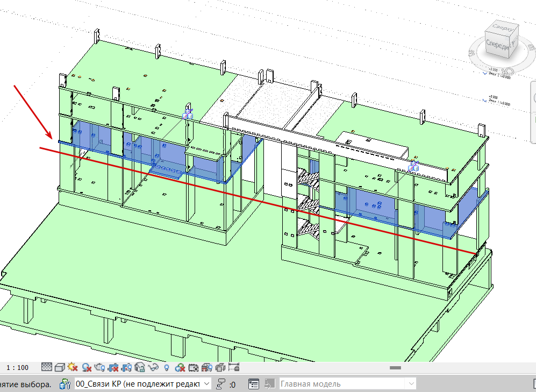The width and height of the screenshot is (536, 392).
Task: Toggle Shadows off icon in view bar
Action: pos(87,367)
